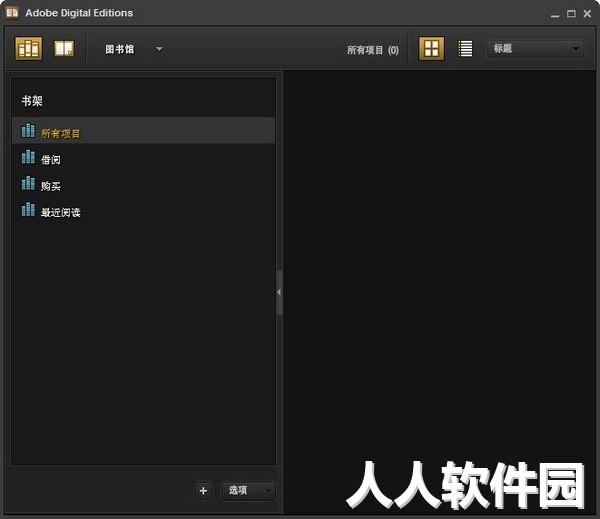Image resolution: width=600 pixels, height=519 pixels.
Task: Click the Adobe Digital Editions app icon
Action: pos(12,13)
